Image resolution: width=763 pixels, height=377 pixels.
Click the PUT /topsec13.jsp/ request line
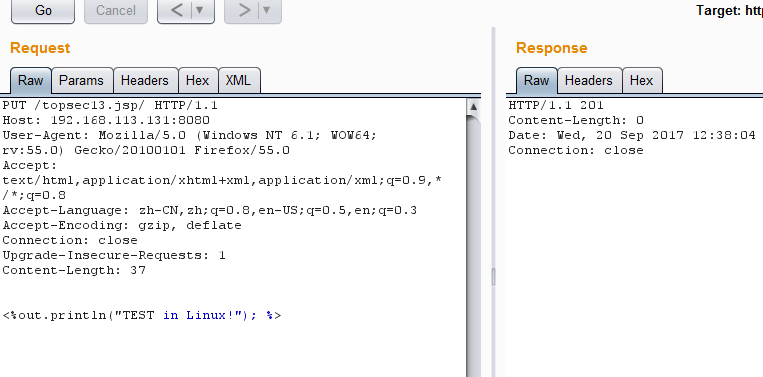click(110, 105)
